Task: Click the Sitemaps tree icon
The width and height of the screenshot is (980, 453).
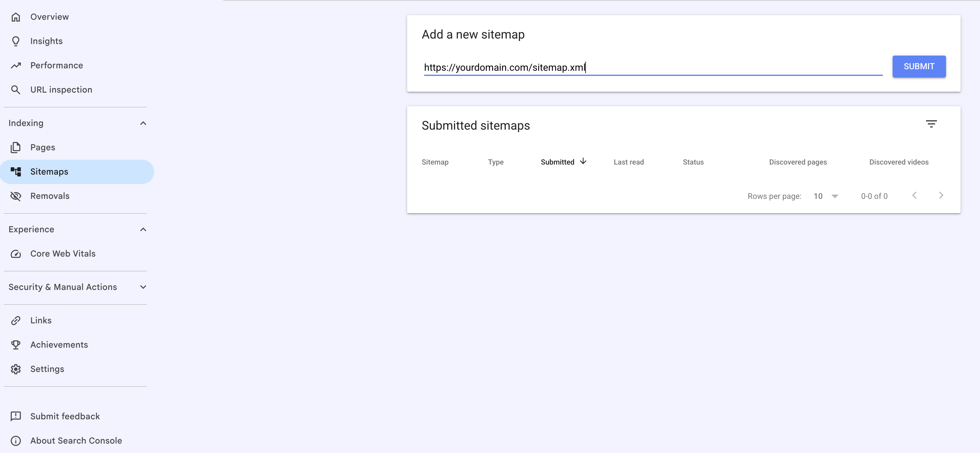Action: (x=15, y=172)
